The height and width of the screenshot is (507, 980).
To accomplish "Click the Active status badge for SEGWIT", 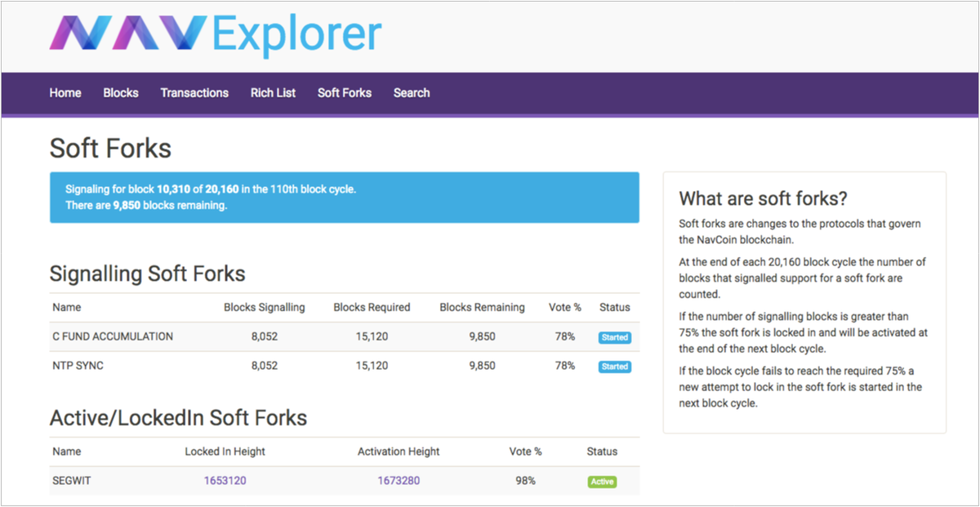I will (602, 482).
